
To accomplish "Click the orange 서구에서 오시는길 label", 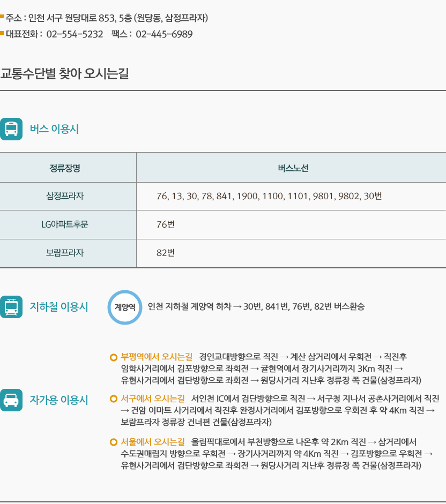I will click(x=153, y=398).
